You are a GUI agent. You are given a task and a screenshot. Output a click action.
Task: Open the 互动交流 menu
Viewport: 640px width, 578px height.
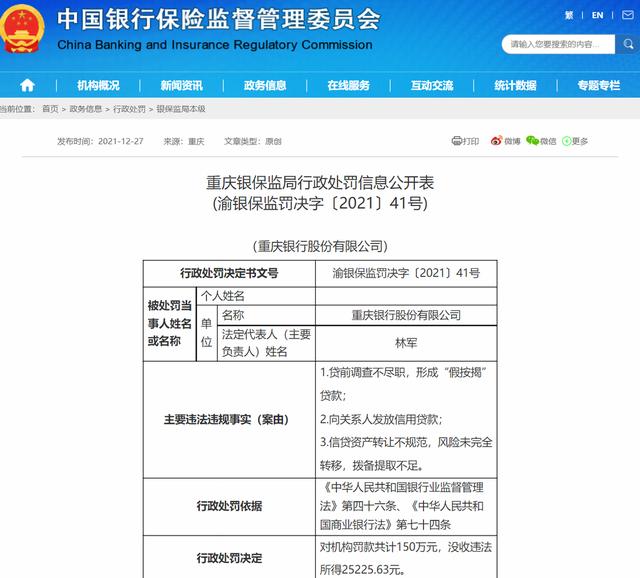pos(432,85)
